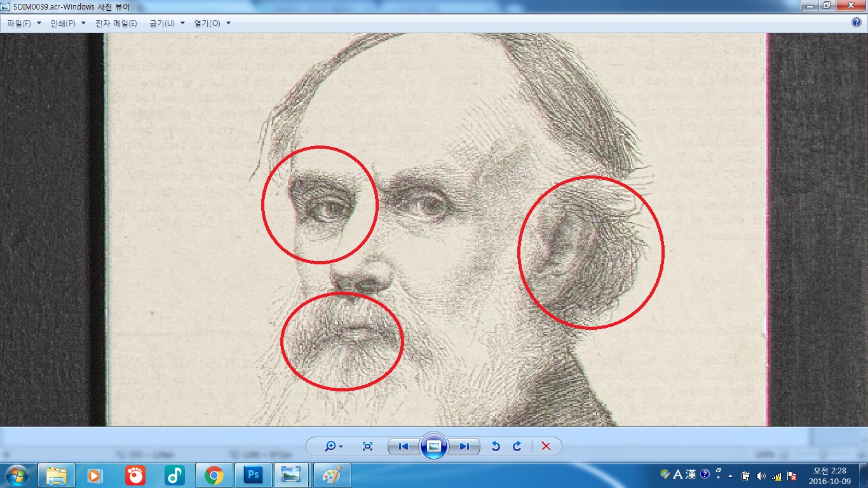Open Paint from the taskbar
Screen dimensions: 868x488
(x=332, y=475)
